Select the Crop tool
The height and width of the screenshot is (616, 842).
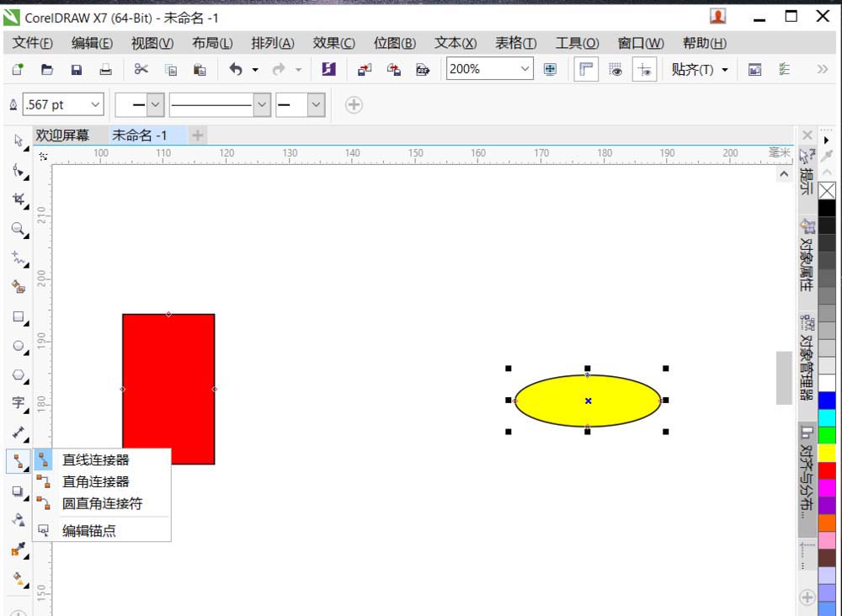(19, 199)
